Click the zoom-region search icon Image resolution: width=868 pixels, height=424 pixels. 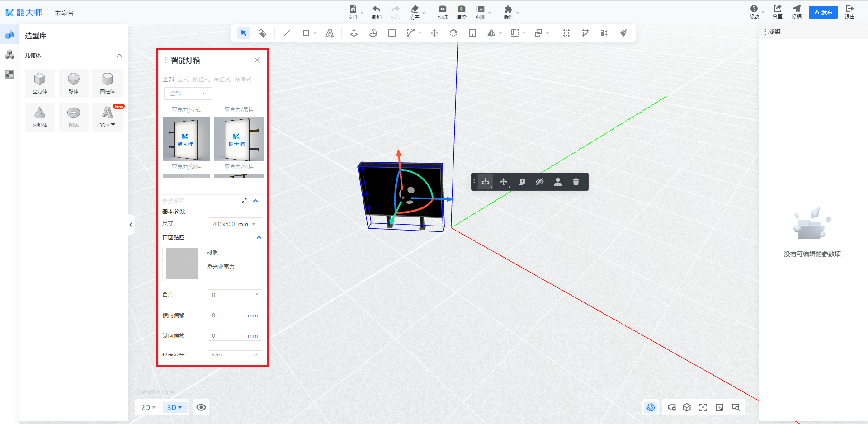pos(736,407)
